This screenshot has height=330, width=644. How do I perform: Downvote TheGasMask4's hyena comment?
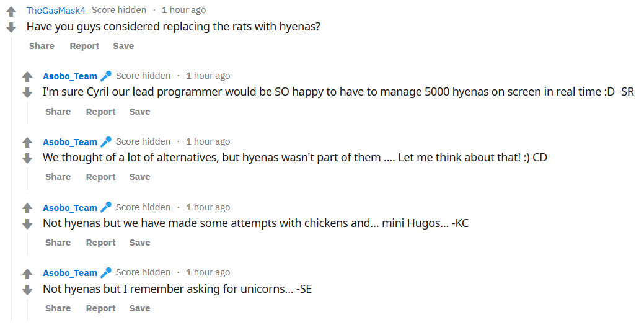[x=11, y=27]
